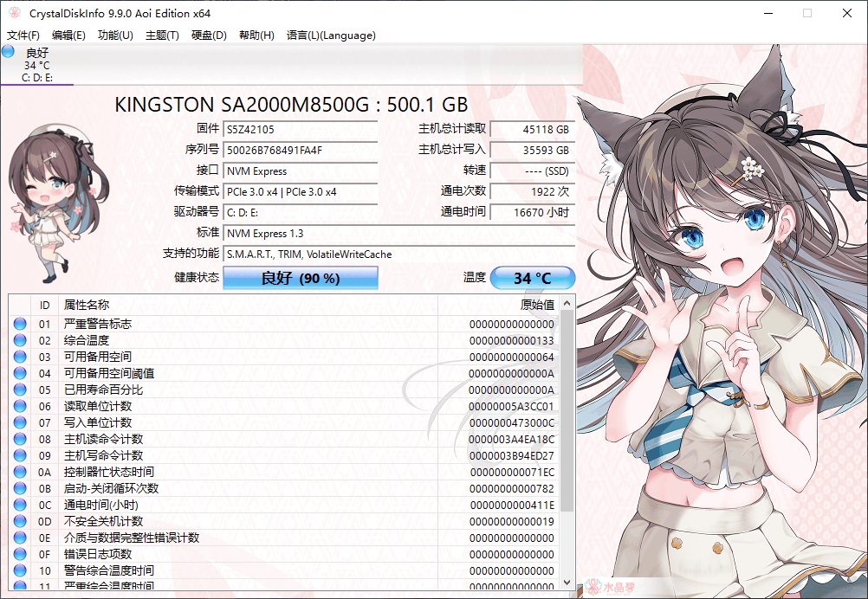Click the total host writes value 35593 GB

point(533,150)
